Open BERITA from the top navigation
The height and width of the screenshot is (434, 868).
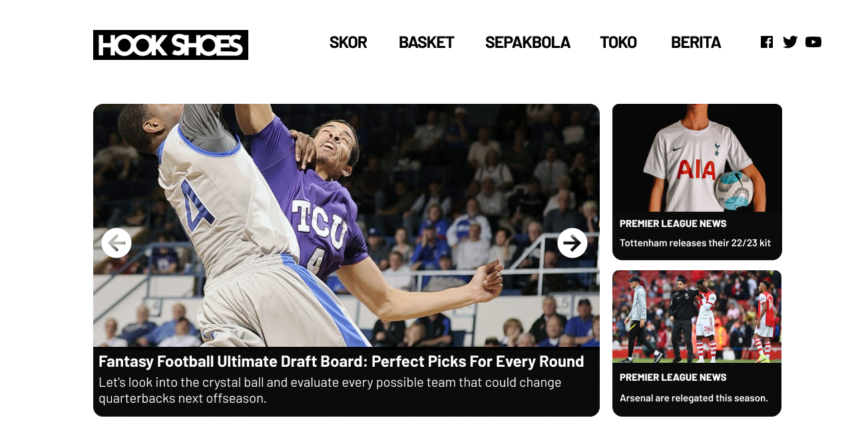pos(696,43)
